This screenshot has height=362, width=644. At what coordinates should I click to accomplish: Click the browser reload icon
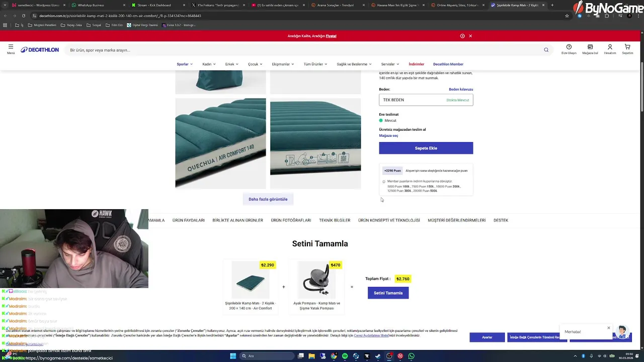tap(24, 16)
